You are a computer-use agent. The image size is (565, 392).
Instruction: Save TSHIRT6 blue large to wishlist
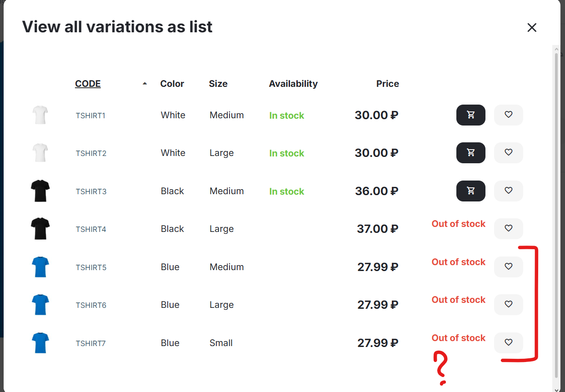[x=508, y=305]
